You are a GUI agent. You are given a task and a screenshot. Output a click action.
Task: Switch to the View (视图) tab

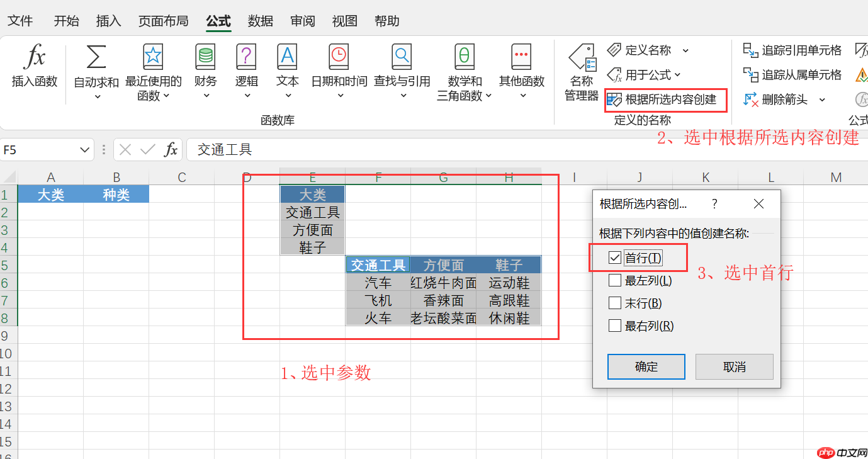click(345, 21)
